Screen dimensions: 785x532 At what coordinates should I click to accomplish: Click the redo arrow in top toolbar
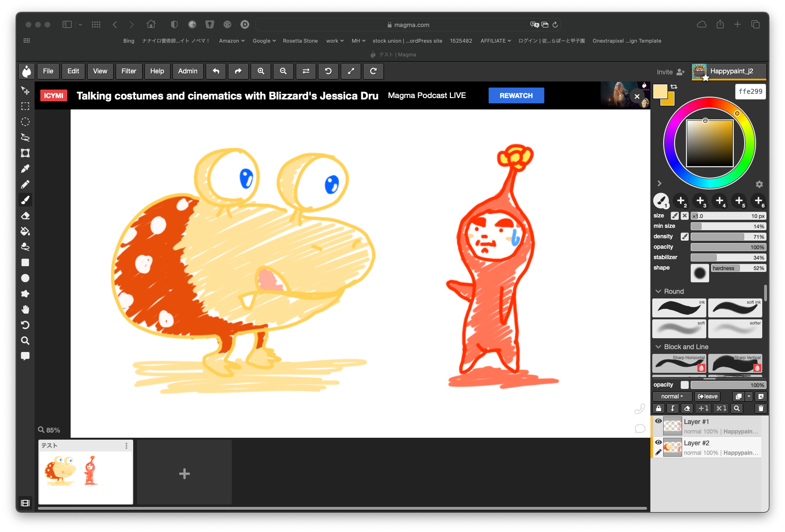point(238,71)
